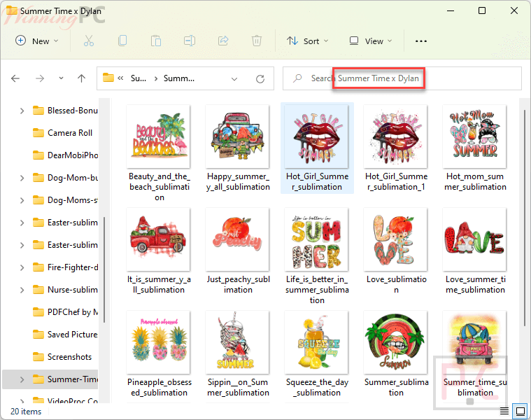531x420 pixels.
Task: Go up one folder level
Action: (x=81, y=78)
